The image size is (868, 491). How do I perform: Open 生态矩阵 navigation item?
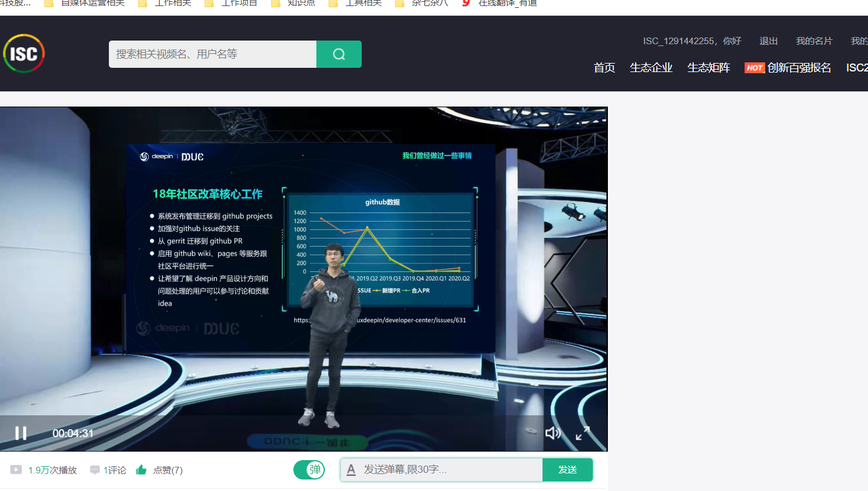coord(709,68)
